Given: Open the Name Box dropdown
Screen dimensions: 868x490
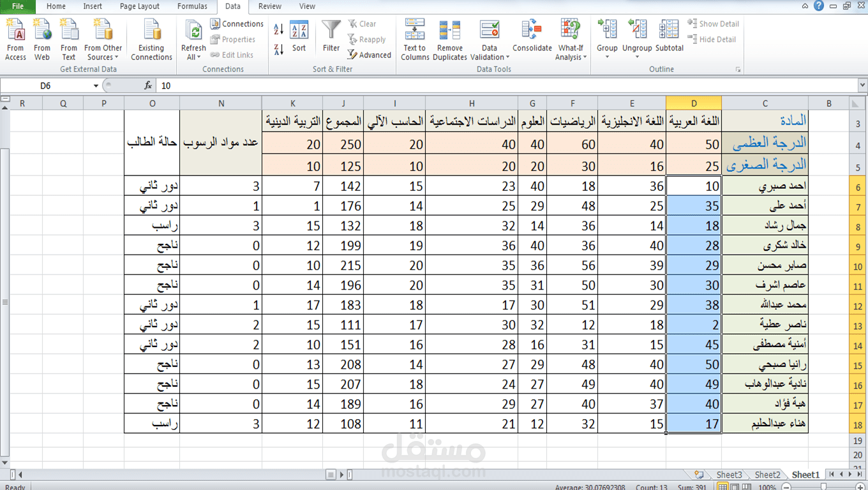Looking at the screenshot, I should coord(96,85).
